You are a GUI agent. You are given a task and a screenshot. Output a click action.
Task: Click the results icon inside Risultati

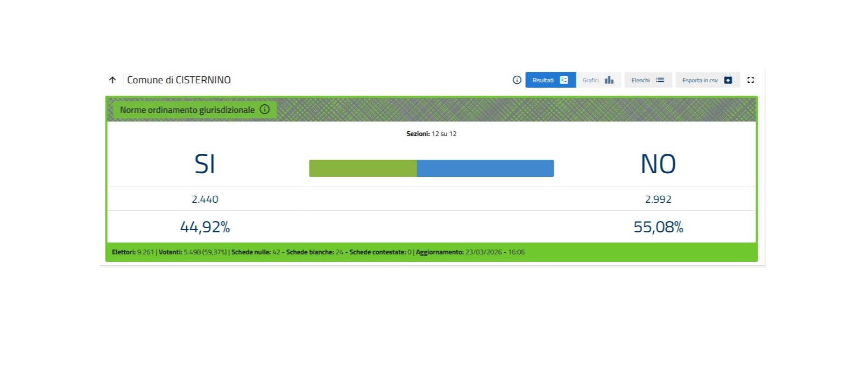[563, 80]
